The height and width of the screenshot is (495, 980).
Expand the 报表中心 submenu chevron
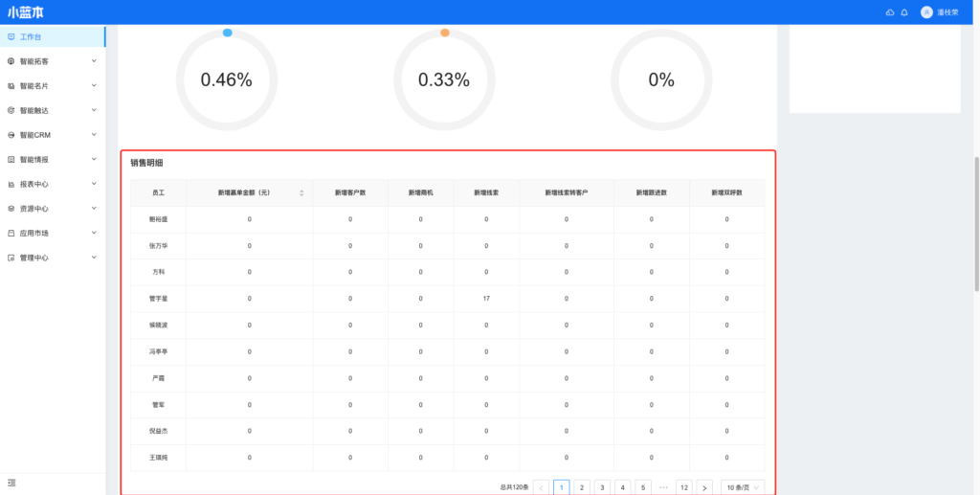[x=94, y=184]
